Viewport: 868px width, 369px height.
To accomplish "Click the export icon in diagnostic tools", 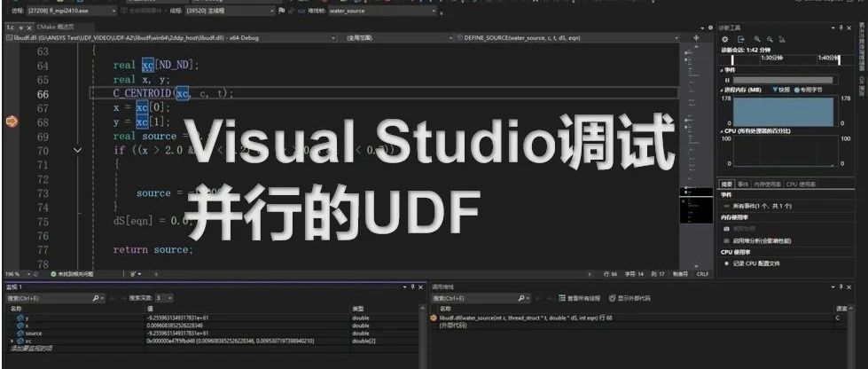I will point(740,39).
